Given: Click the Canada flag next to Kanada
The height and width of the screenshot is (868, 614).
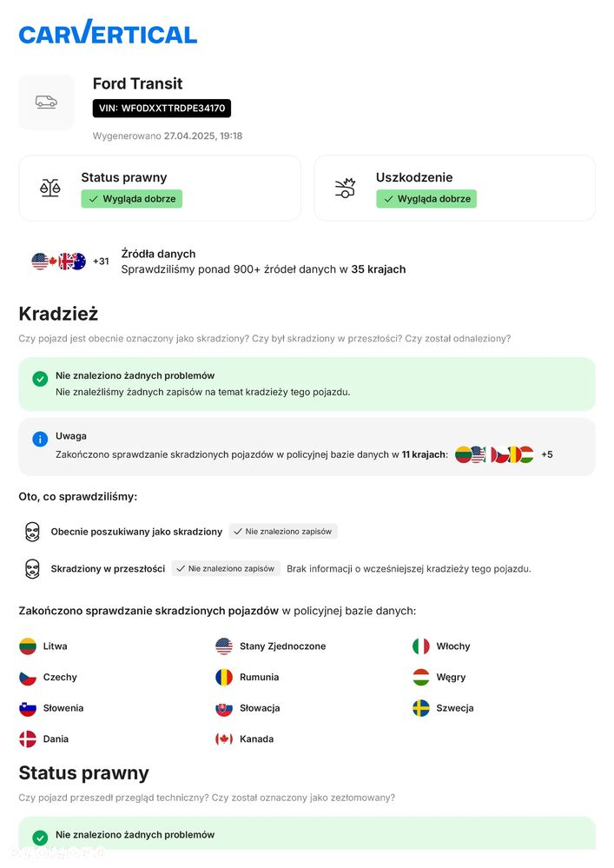Looking at the screenshot, I should pyautogui.click(x=224, y=739).
